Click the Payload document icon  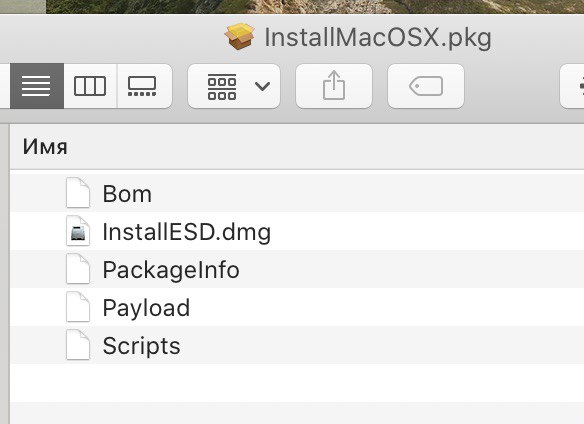pos(78,307)
